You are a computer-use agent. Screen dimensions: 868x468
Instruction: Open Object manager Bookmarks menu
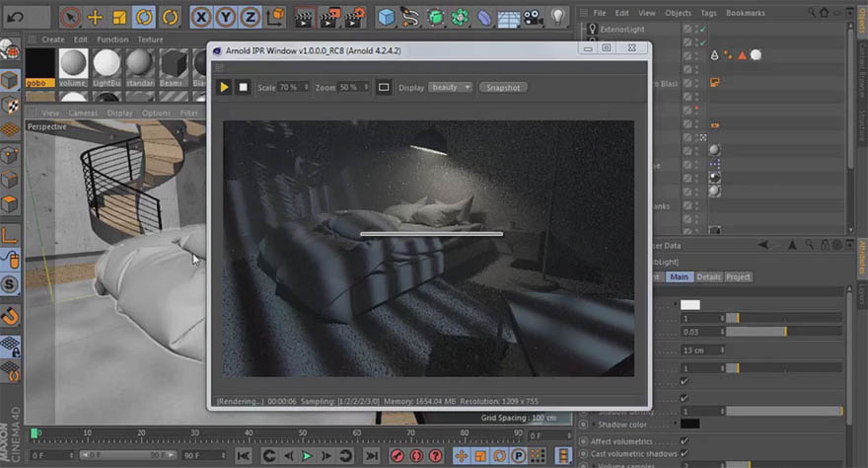pos(745,13)
